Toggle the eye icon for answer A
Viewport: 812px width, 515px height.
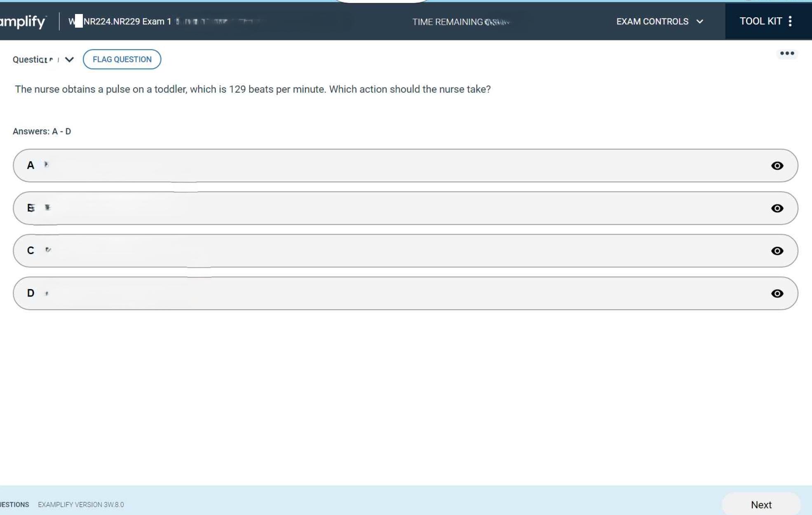(x=777, y=166)
